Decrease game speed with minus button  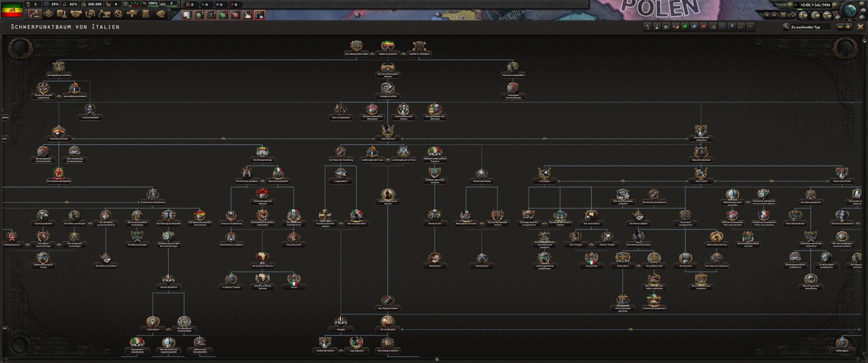tap(790, 5)
